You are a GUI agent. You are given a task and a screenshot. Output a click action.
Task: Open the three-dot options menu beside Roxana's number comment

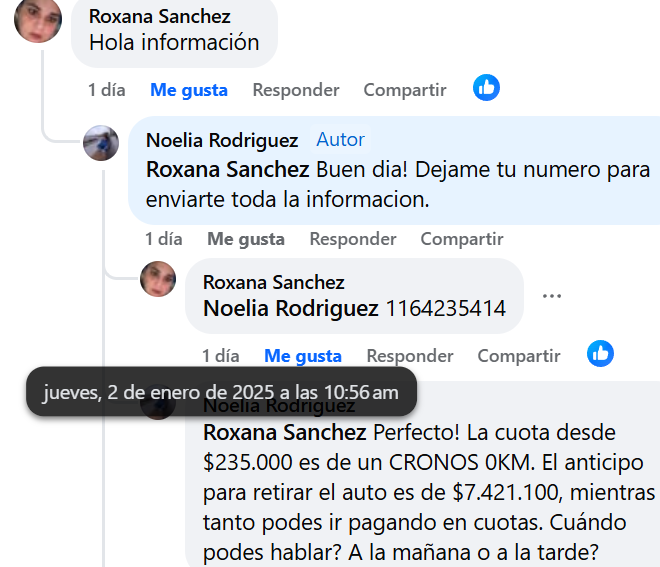[552, 296]
